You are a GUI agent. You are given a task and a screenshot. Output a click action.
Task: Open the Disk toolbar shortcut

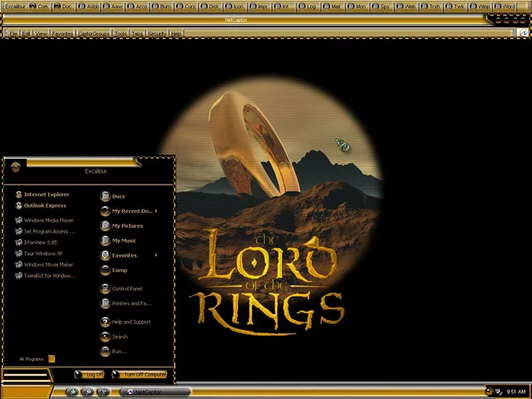[x=211, y=6]
